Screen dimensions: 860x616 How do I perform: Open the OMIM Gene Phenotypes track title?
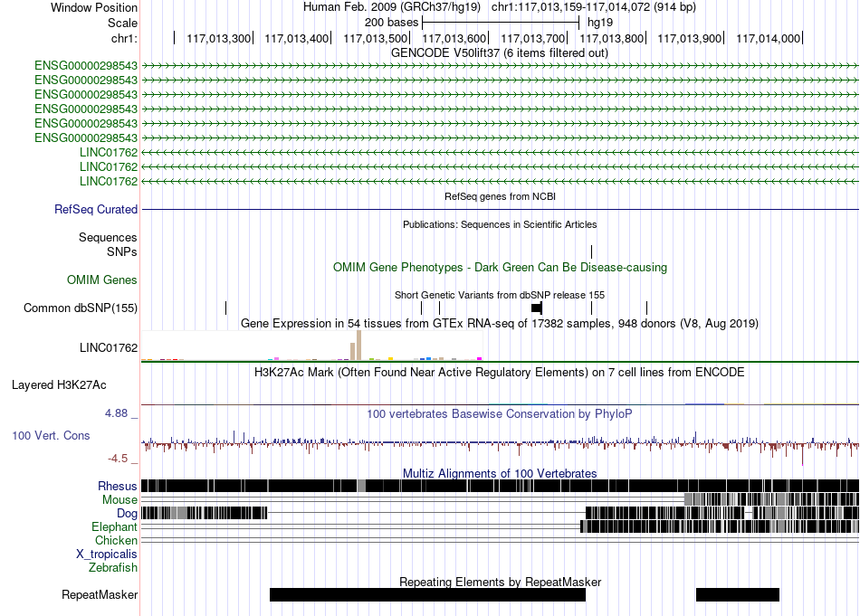click(x=500, y=268)
